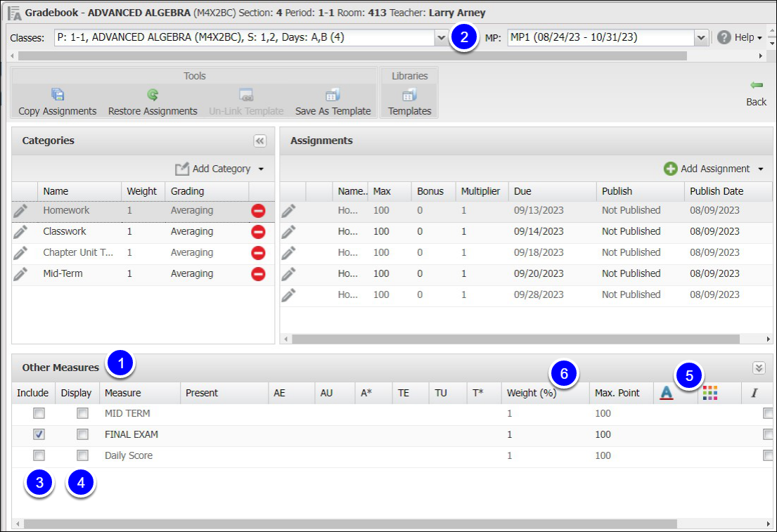Click the Restore Assignments label
The image size is (777, 532).
click(x=153, y=111)
